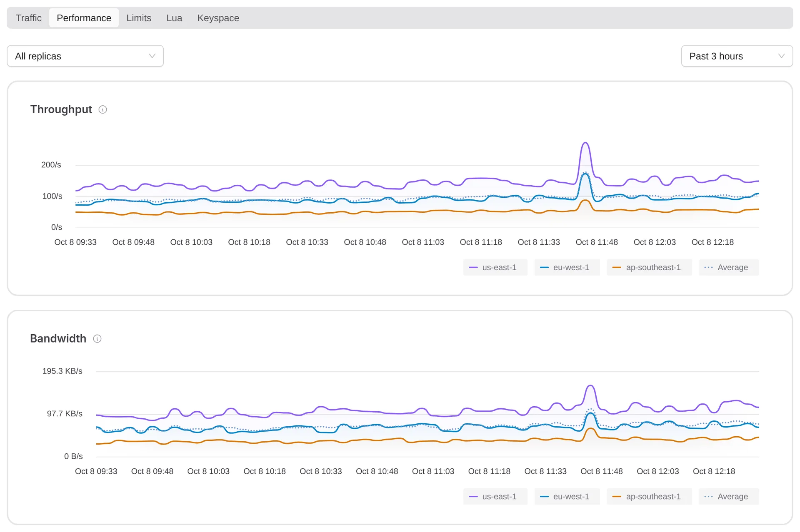Click the 195.3 KB/s axis label
The image size is (800, 532).
[x=62, y=371]
